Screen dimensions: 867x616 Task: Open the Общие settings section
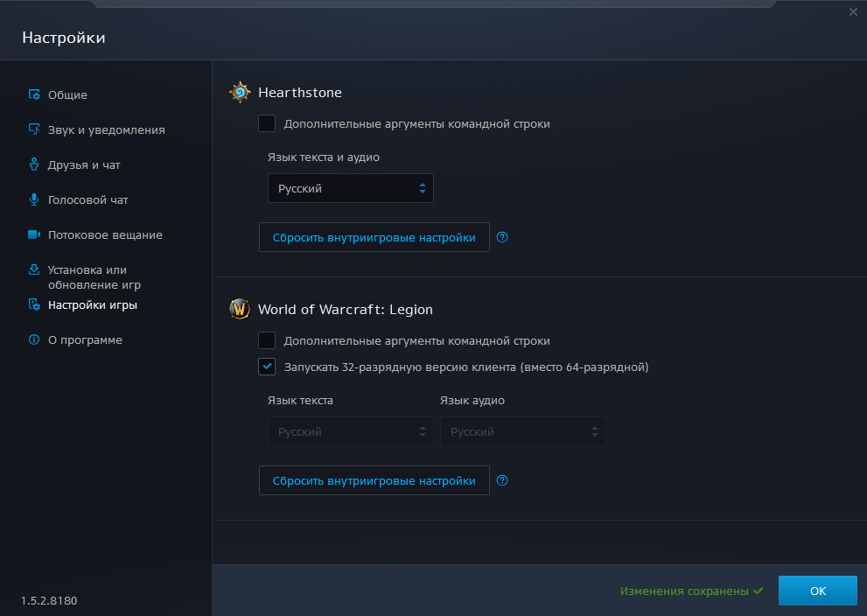pos(67,94)
